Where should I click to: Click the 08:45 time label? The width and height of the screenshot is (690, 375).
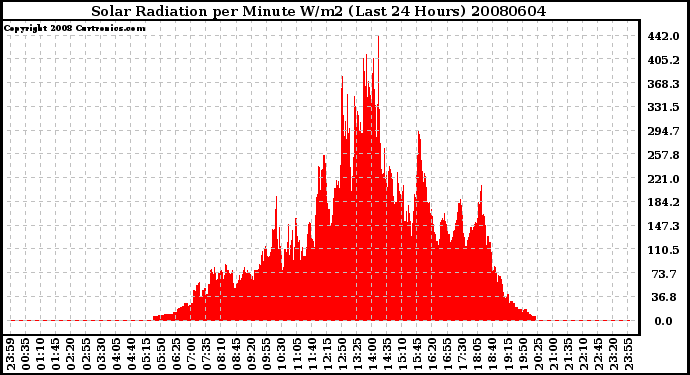point(236,354)
